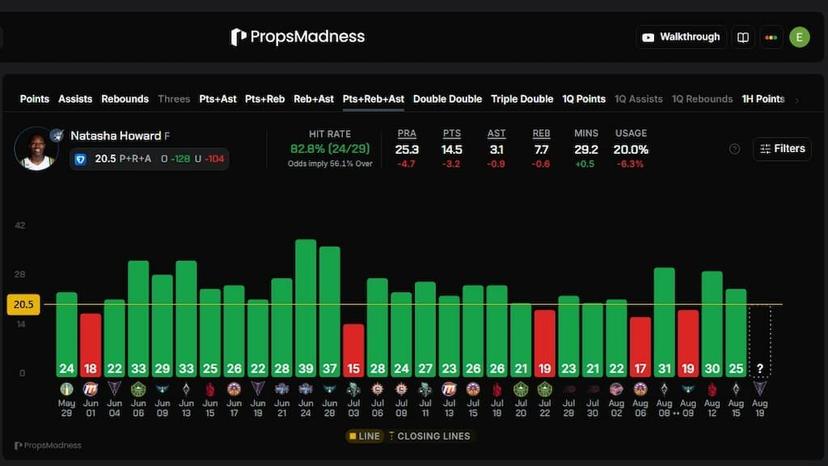Click the red Jun 01 bar showing 18
The height and width of the screenshot is (466, 828).
tap(91, 345)
